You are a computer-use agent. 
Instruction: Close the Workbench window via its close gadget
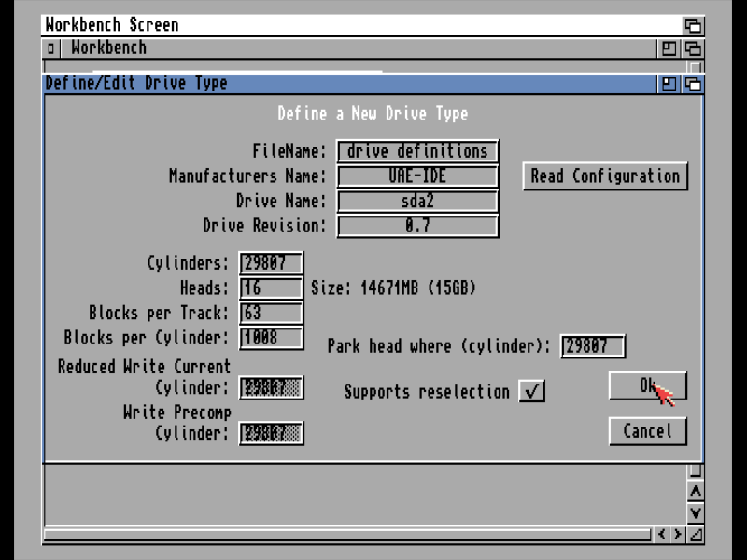click(x=52, y=49)
